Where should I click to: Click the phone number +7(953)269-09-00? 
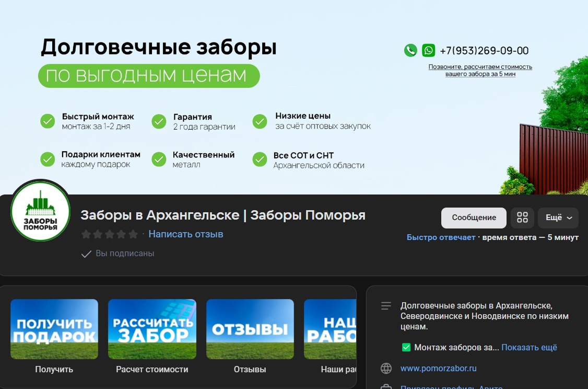[x=484, y=50]
